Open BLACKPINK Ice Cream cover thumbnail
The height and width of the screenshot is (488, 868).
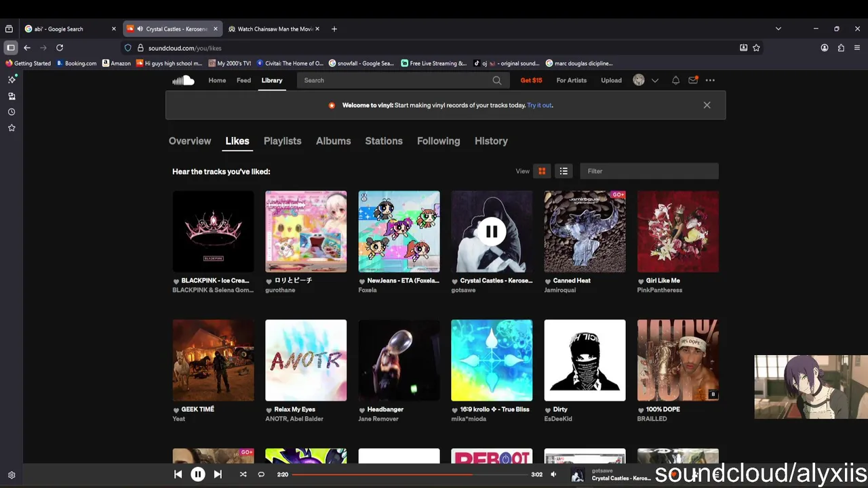point(213,232)
